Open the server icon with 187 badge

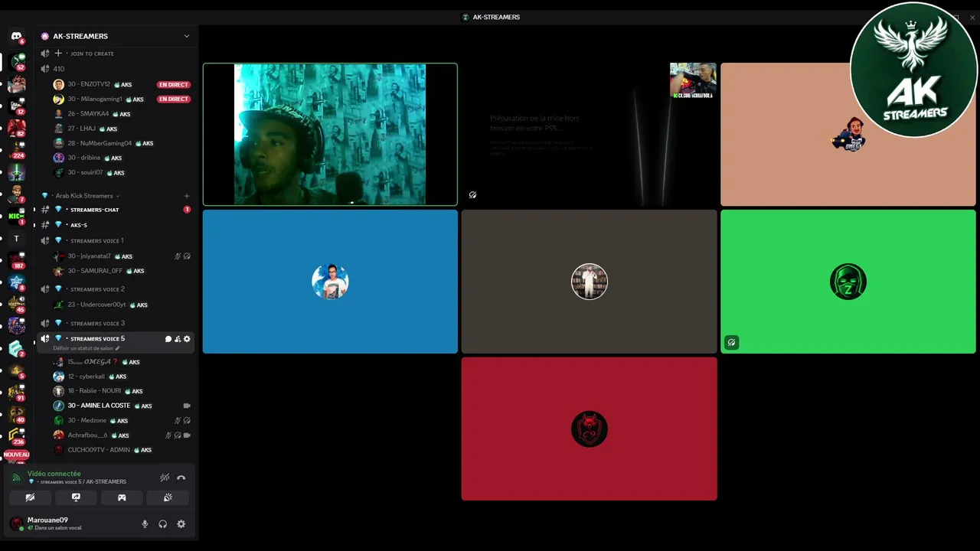click(x=16, y=260)
